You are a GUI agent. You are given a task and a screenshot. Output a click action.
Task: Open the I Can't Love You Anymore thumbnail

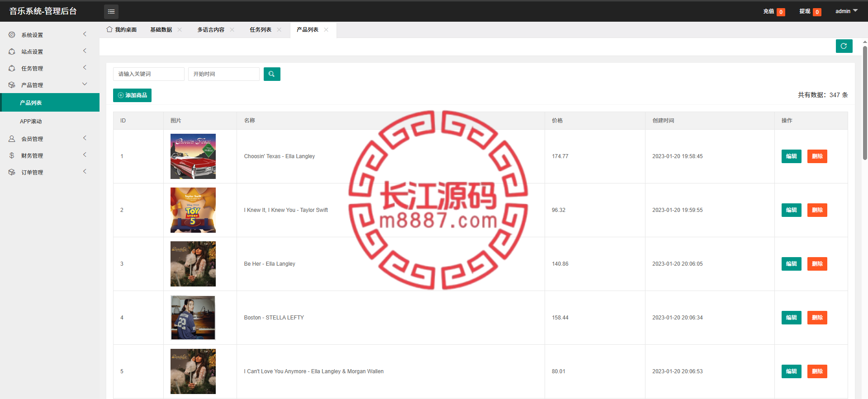pyautogui.click(x=193, y=371)
